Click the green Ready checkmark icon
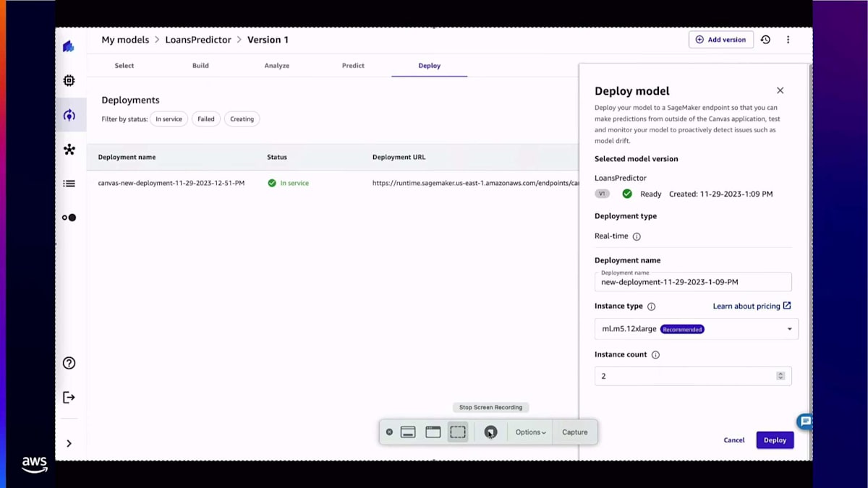The height and width of the screenshot is (488, 868). [x=627, y=194]
